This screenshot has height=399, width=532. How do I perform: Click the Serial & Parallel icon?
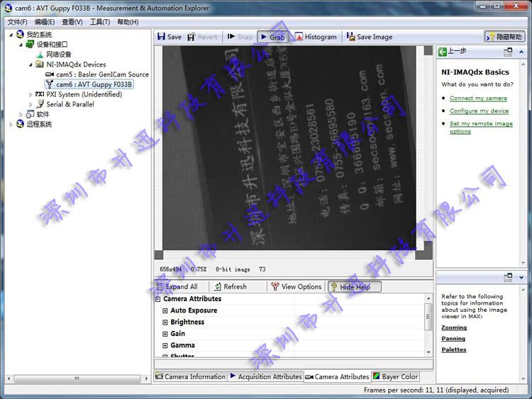click(40, 103)
